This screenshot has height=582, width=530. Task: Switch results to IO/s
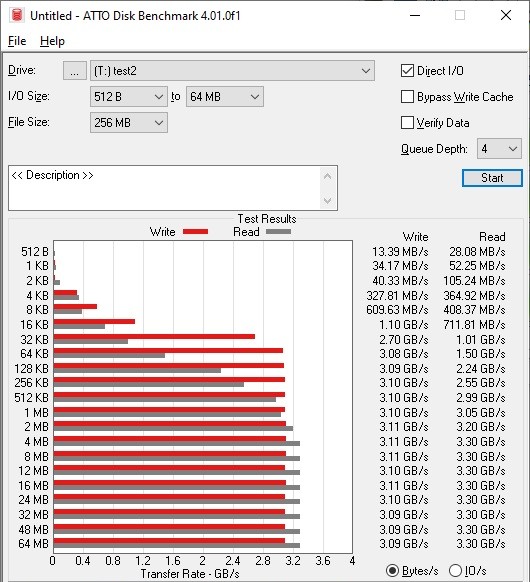455,570
